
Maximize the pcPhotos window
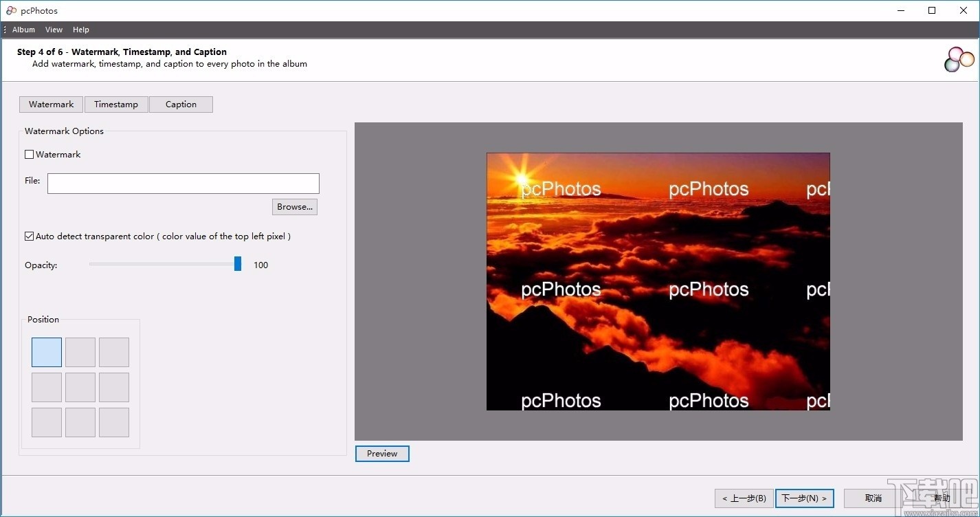(932, 10)
